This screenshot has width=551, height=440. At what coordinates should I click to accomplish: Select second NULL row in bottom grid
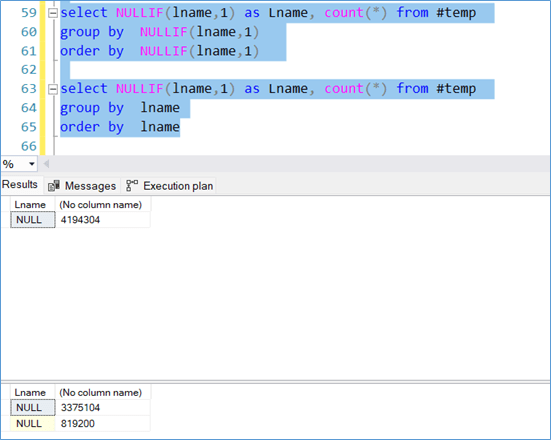tap(33, 423)
